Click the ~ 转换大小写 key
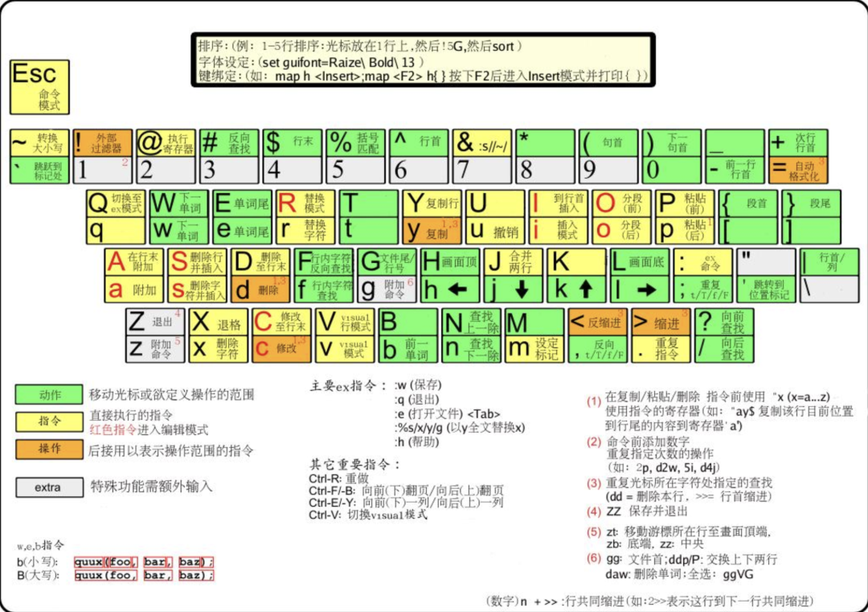868x612 pixels. tap(39, 143)
